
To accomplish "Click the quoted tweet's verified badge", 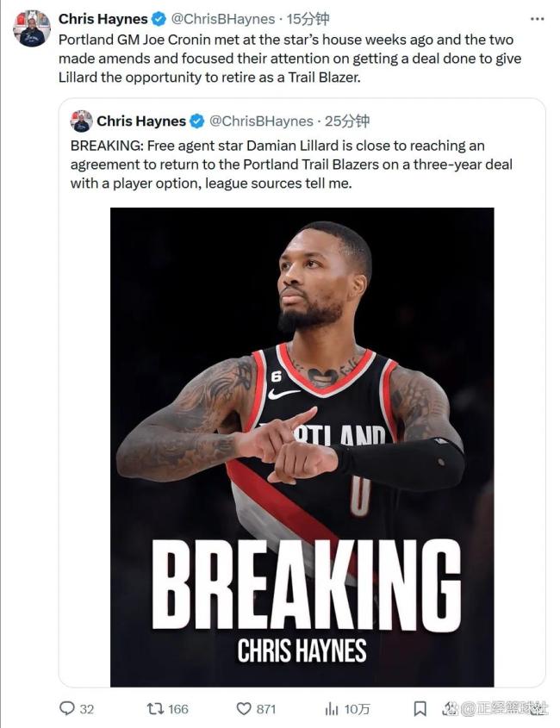I will [197, 121].
